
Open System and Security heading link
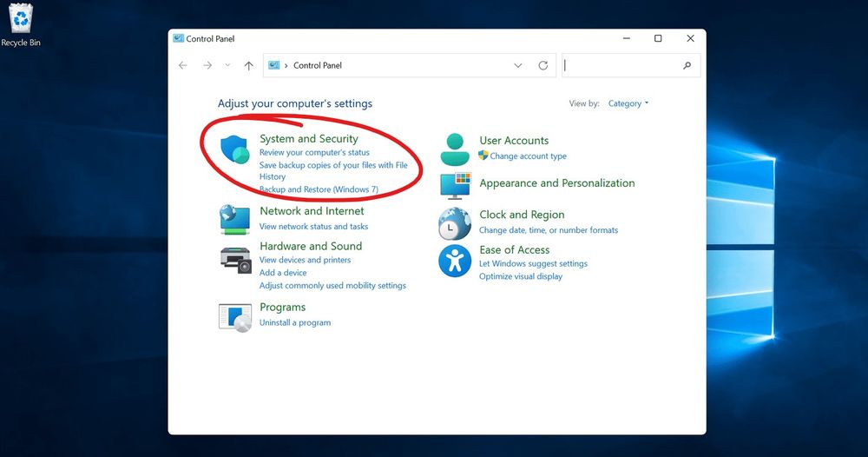coord(309,138)
